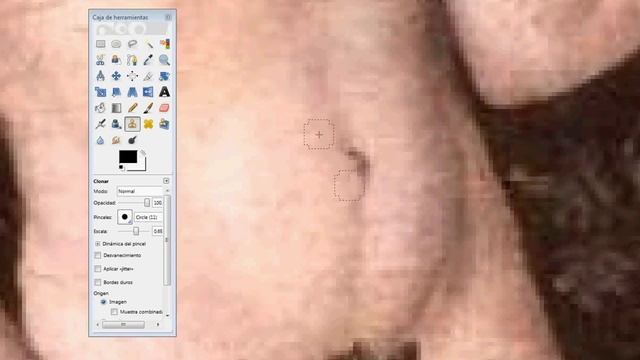This screenshot has height=360, width=640.
Task: Select the Scale tool
Action: click(x=100, y=92)
